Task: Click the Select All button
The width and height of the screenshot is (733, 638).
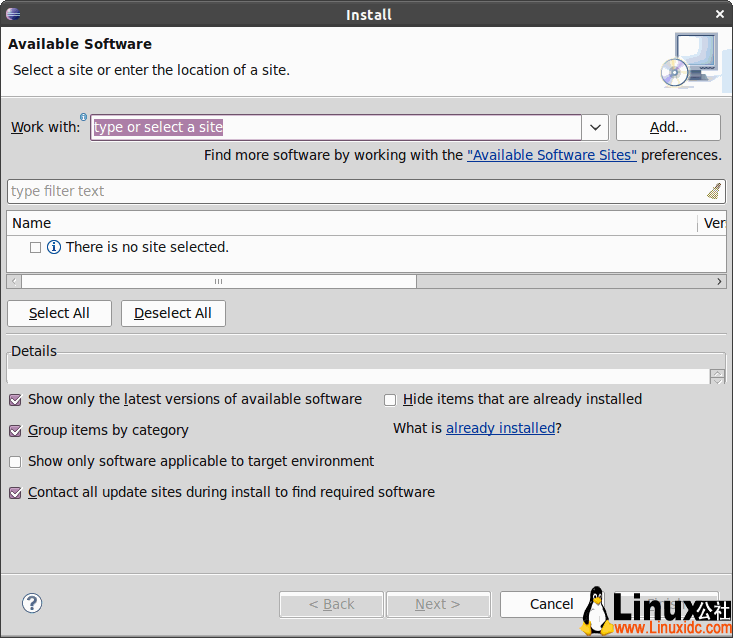Action: coord(59,313)
